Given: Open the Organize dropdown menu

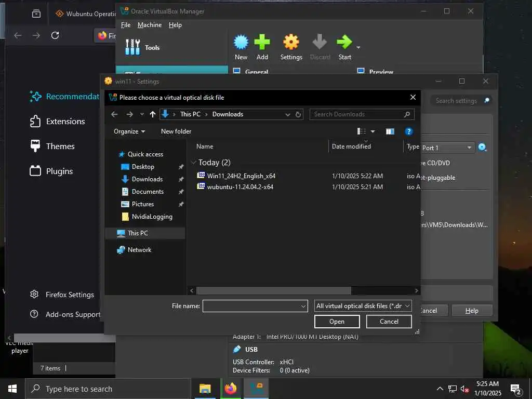Looking at the screenshot, I should pyautogui.click(x=129, y=131).
